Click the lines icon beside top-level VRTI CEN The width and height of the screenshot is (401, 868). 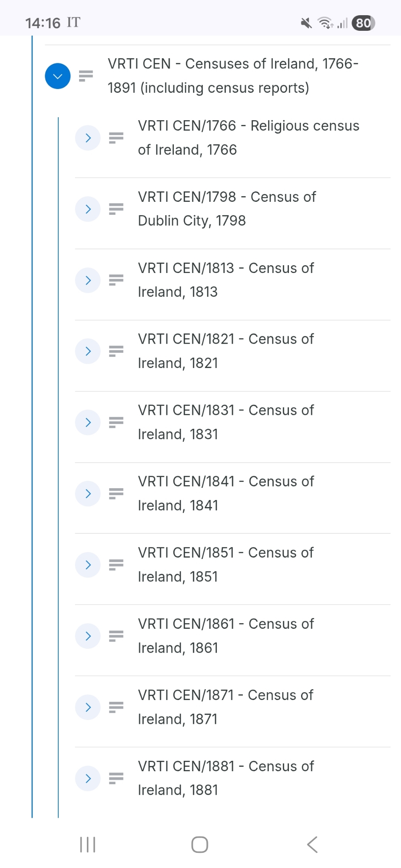86,76
